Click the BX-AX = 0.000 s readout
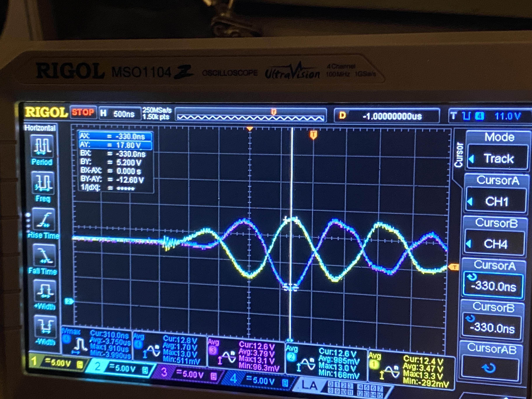 111,171
